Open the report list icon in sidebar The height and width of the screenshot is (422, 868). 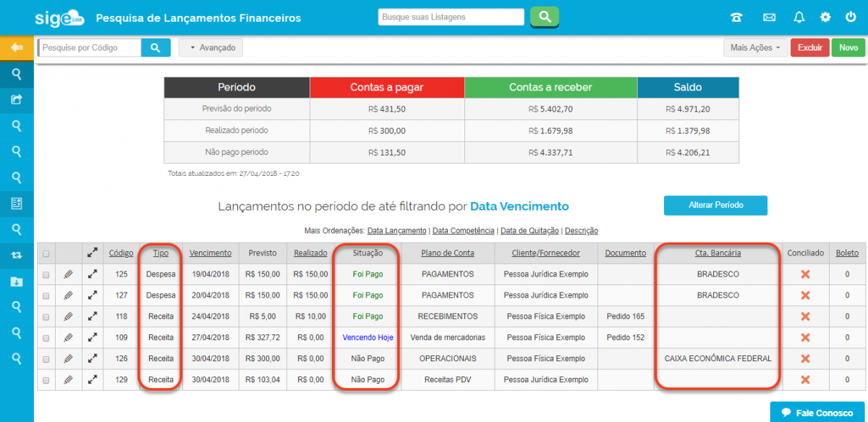pyautogui.click(x=17, y=203)
